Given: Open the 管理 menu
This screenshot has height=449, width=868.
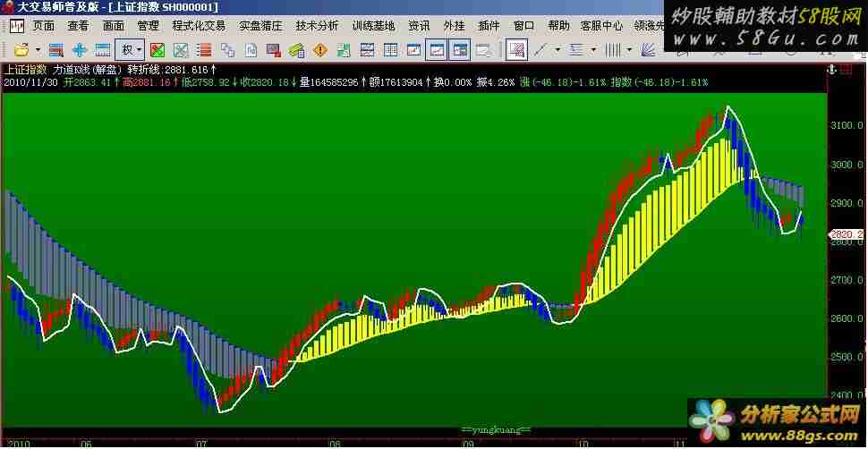Looking at the screenshot, I should [x=149, y=26].
